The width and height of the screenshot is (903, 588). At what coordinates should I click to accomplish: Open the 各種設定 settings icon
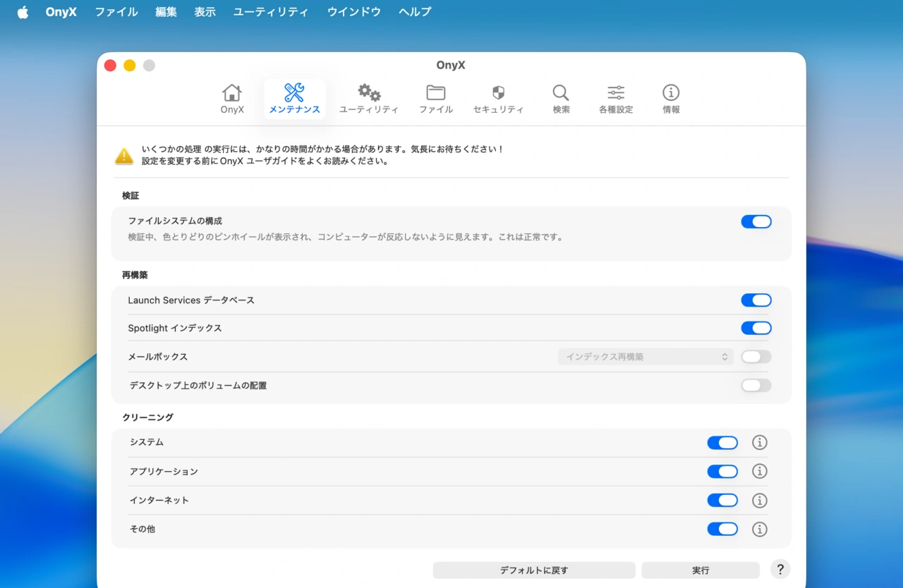(x=614, y=98)
